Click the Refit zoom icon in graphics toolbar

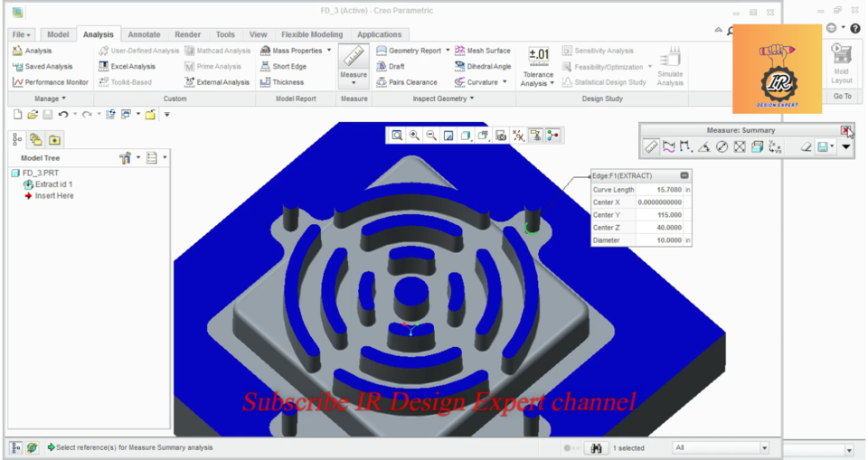coord(397,135)
